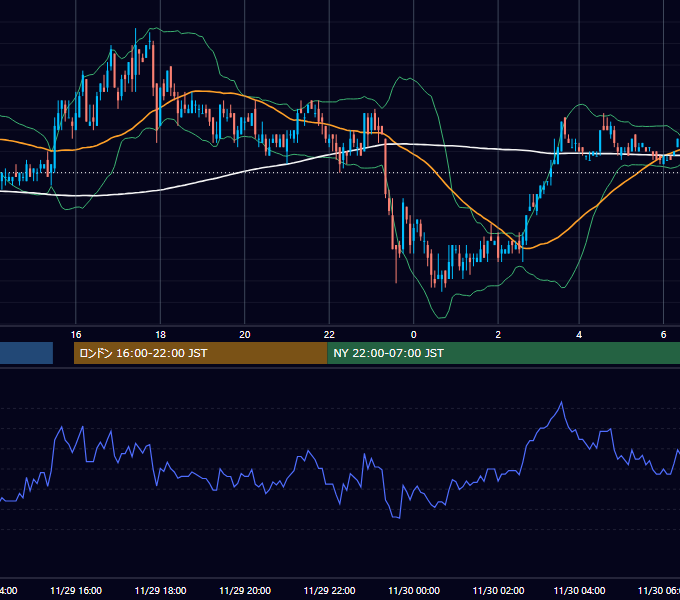Select the ロンドン 16:00-22:00 JST session bar
This screenshot has height=600, width=680.
click(200, 353)
